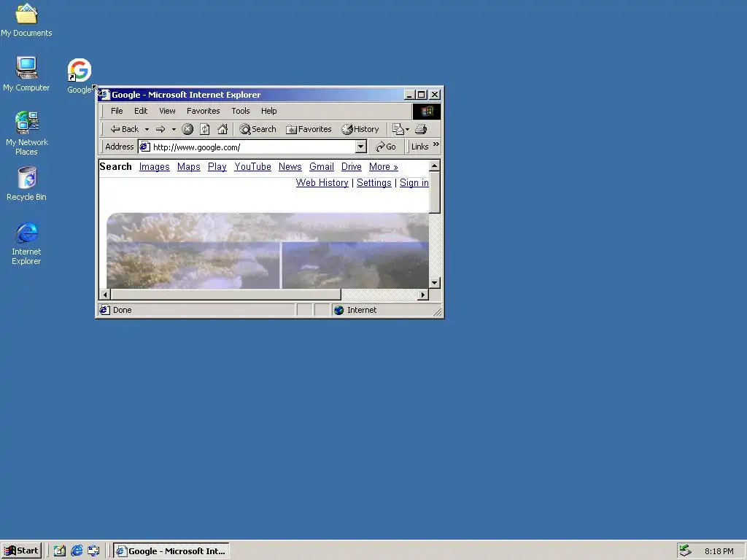The image size is (747, 560).
Task: Click into the Address bar URL field
Action: (x=252, y=147)
